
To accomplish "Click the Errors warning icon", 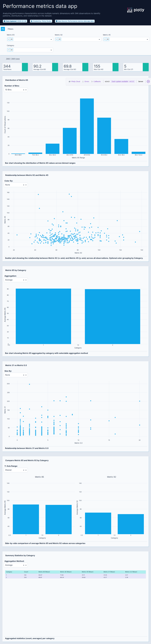I will 83,81.
